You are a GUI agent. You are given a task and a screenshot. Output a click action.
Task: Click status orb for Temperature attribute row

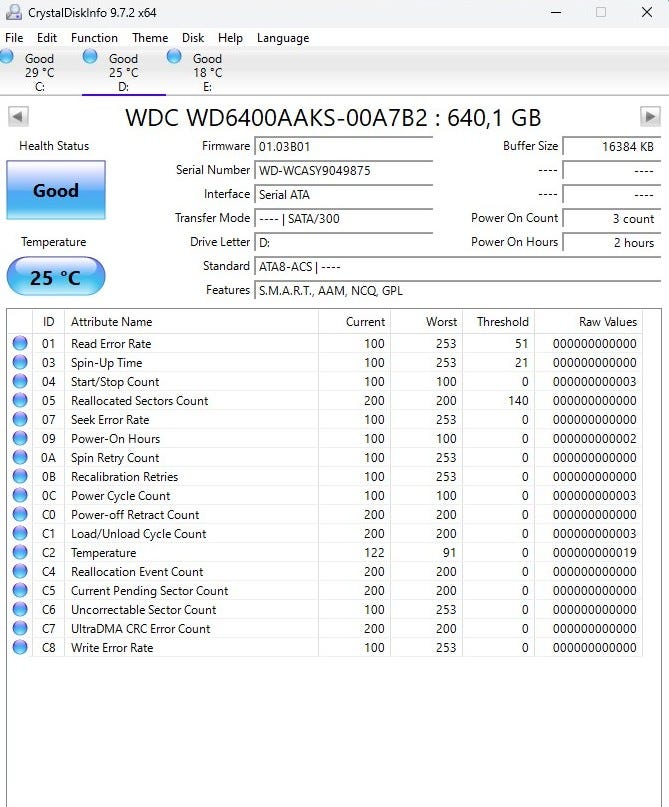point(20,552)
